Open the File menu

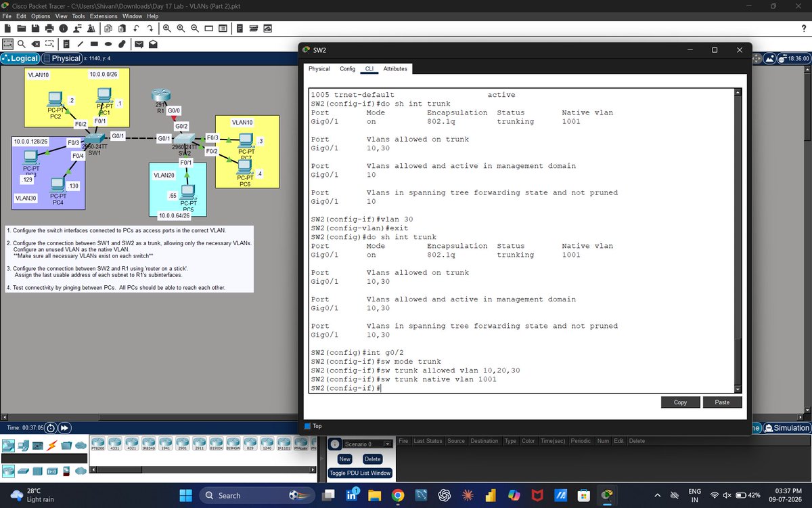point(7,16)
